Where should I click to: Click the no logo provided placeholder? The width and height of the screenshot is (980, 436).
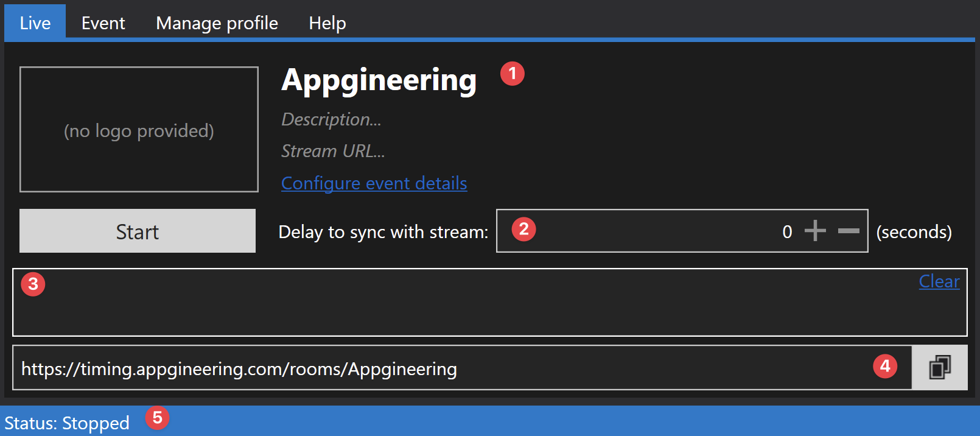[x=139, y=130]
